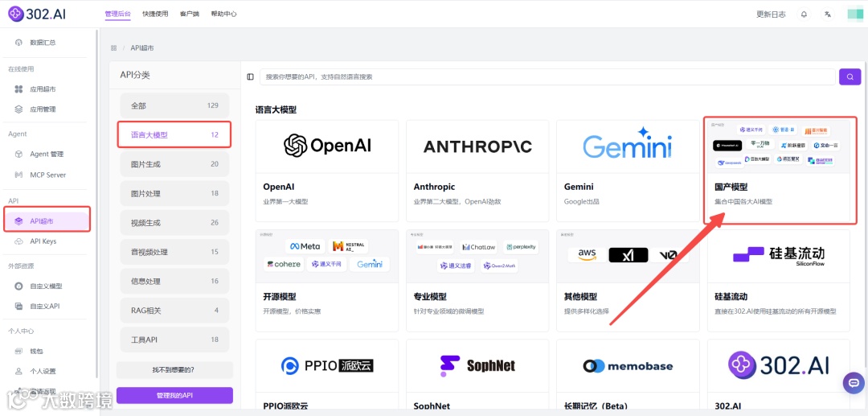Select the 图片生成 category

[174, 164]
